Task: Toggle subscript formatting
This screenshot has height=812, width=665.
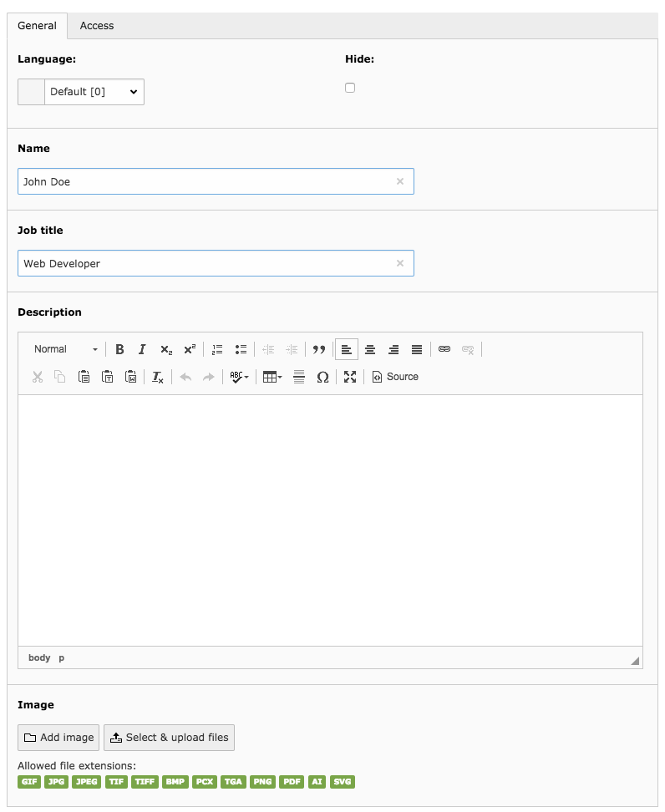Action: [x=166, y=349]
